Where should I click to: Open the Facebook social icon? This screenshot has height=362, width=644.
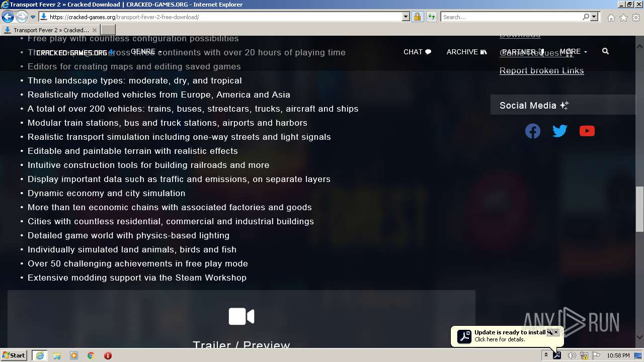click(x=533, y=131)
